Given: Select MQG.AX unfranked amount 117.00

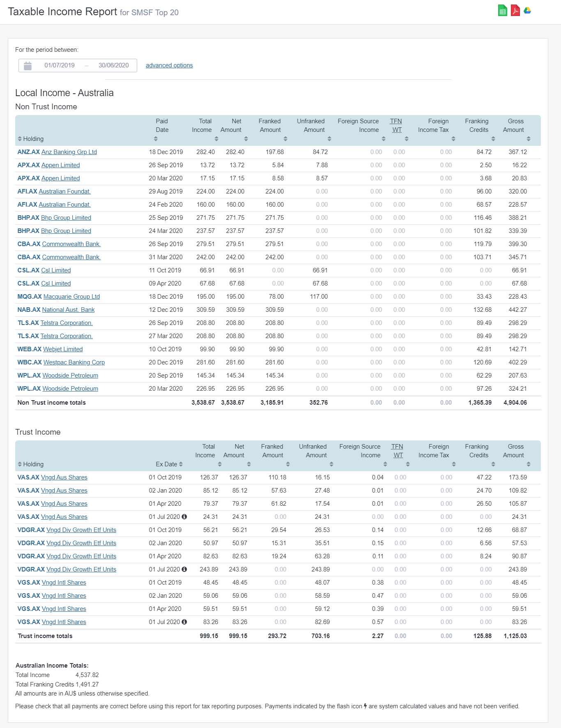Looking at the screenshot, I should [x=319, y=297].
